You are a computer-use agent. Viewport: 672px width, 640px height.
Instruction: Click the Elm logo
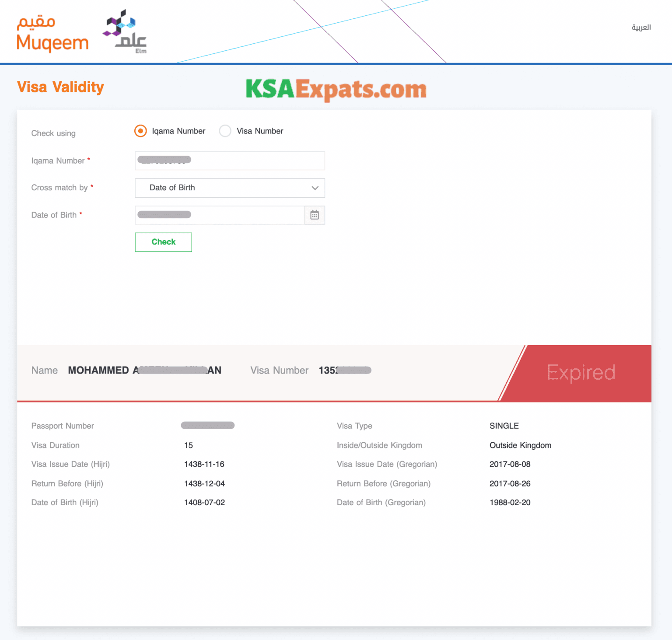[x=125, y=31]
